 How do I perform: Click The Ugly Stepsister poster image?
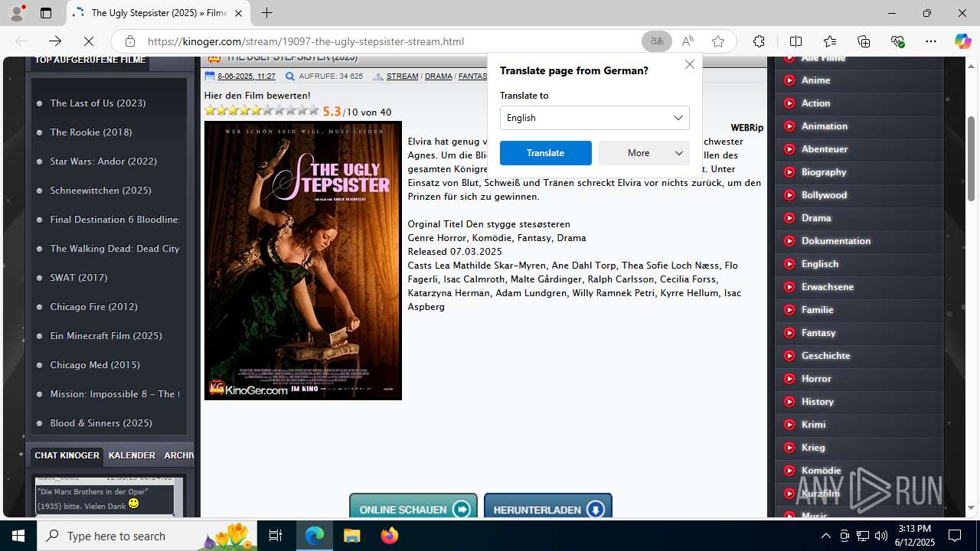coord(303,260)
